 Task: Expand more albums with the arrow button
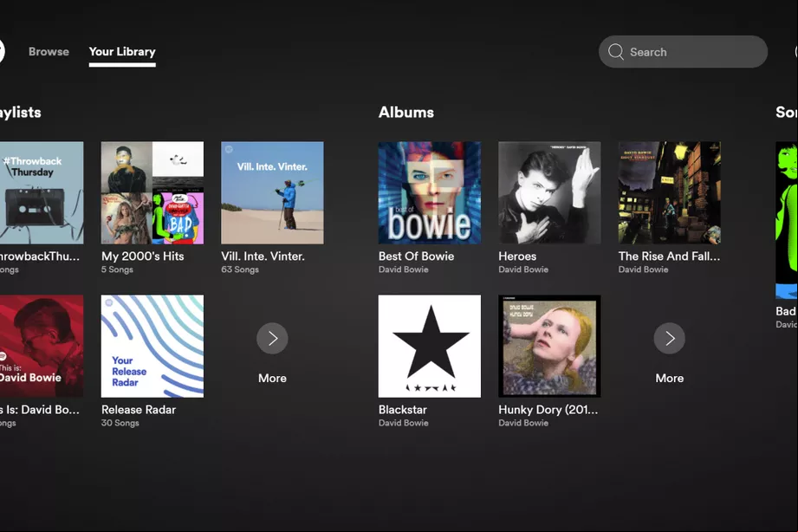[x=669, y=339]
